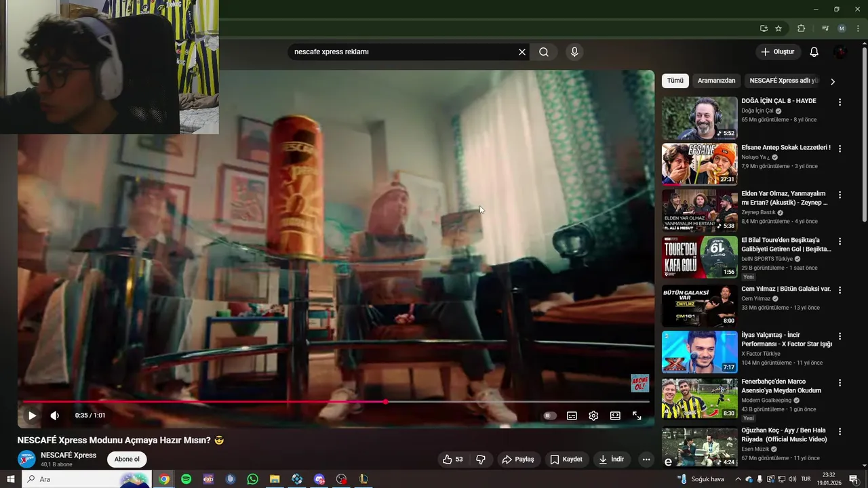
Task: Mute the video with the speaker icon
Action: point(55,415)
